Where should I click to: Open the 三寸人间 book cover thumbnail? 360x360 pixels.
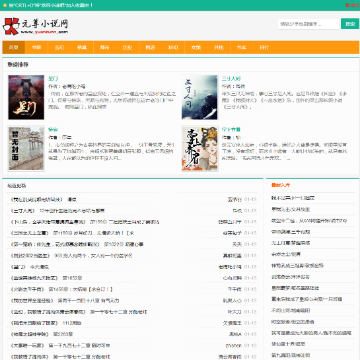[200, 97]
